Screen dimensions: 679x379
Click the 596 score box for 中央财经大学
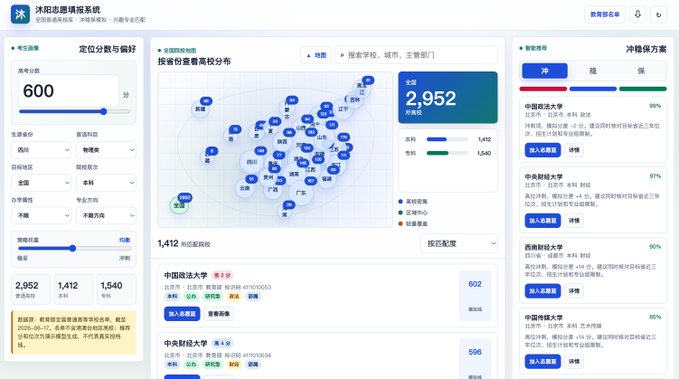coord(475,360)
